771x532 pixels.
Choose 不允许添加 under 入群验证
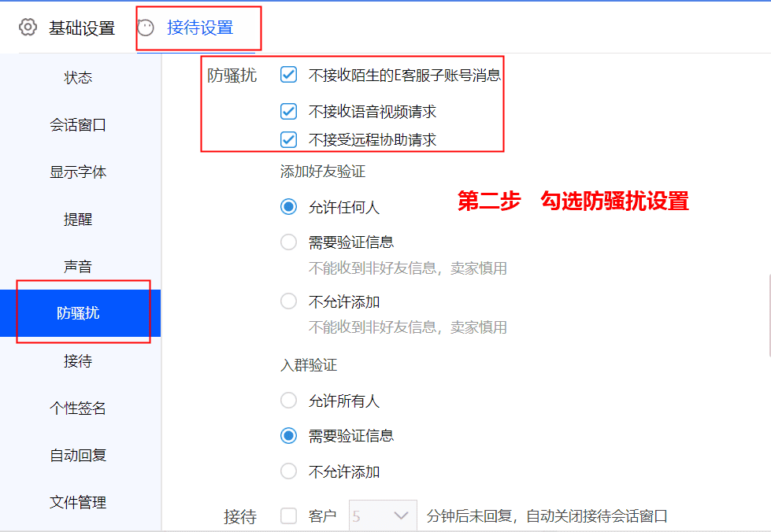[288, 471]
